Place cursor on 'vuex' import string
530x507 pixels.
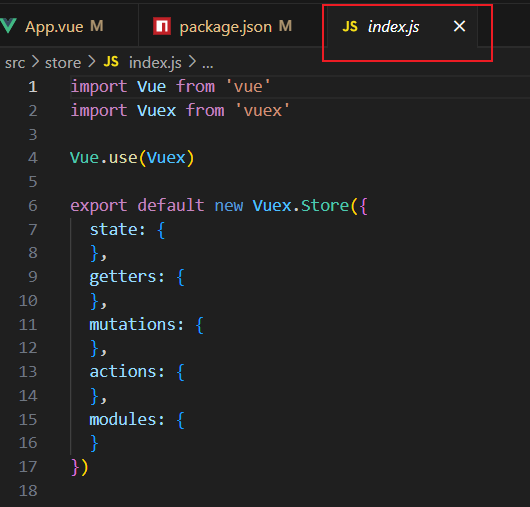pos(262,111)
